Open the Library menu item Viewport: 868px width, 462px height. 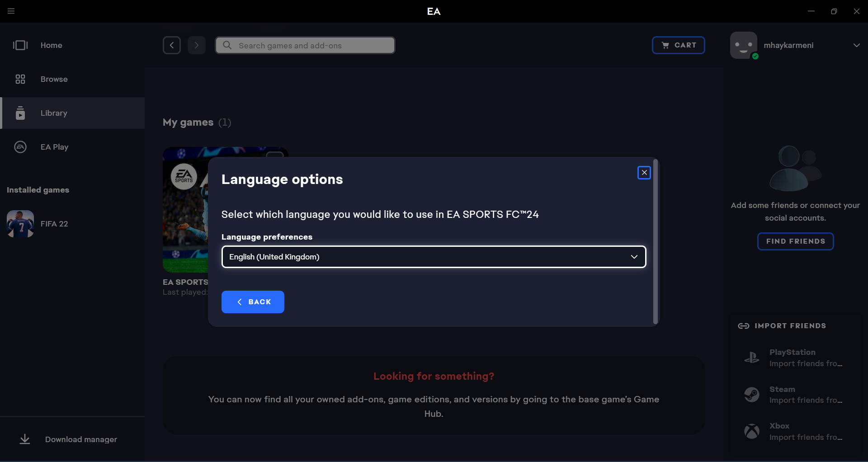tap(72, 113)
